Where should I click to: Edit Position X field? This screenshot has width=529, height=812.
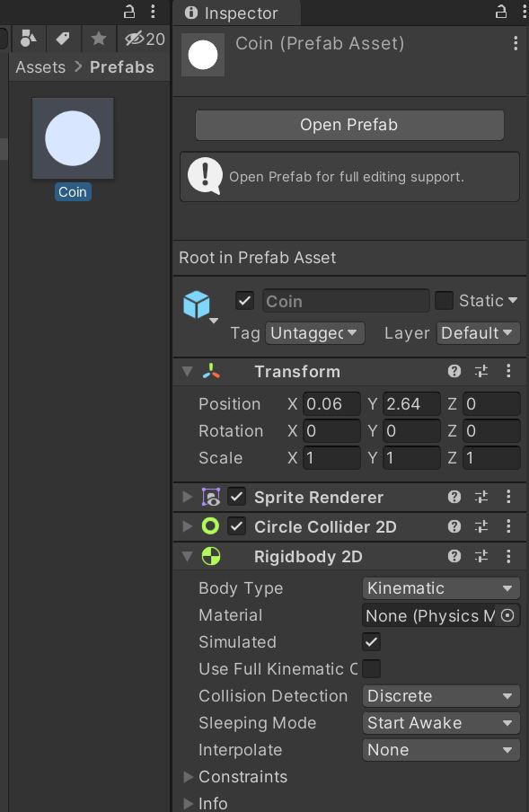pyautogui.click(x=331, y=404)
